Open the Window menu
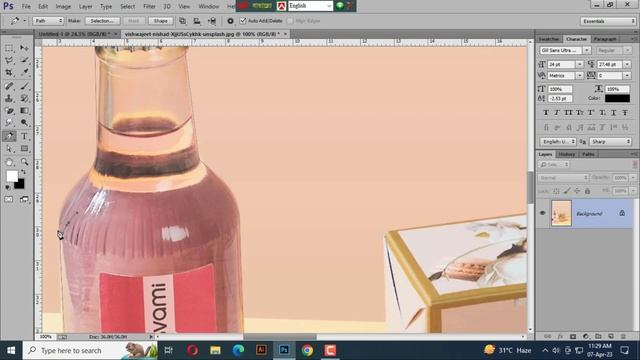This screenshot has width=640, height=360. click(209, 7)
